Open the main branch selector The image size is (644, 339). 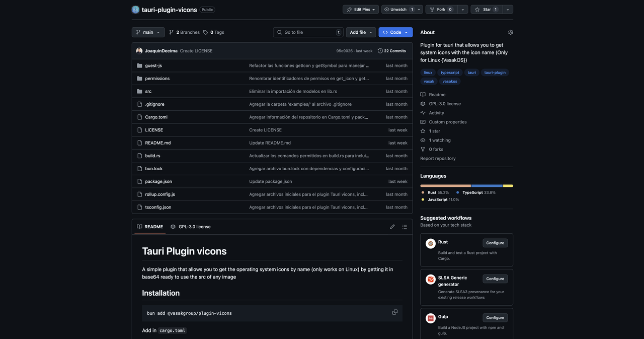pyautogui.click(x=148, y=32)
